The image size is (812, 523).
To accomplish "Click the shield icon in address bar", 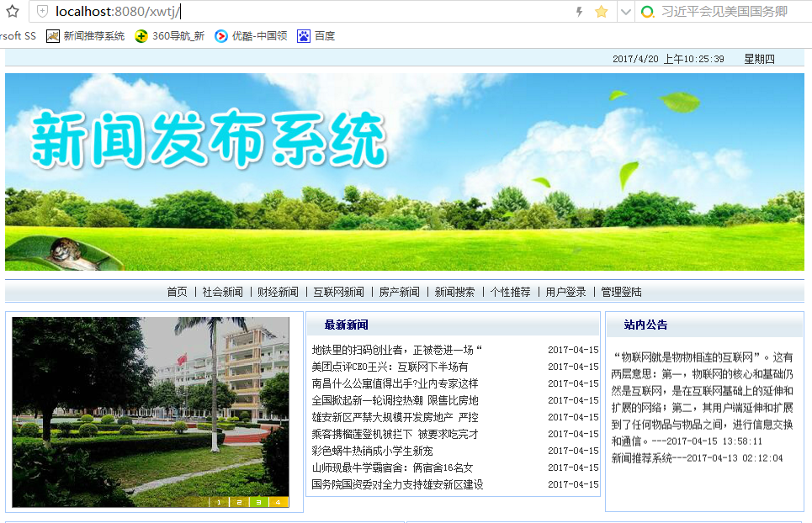I will tap(42, 11).
